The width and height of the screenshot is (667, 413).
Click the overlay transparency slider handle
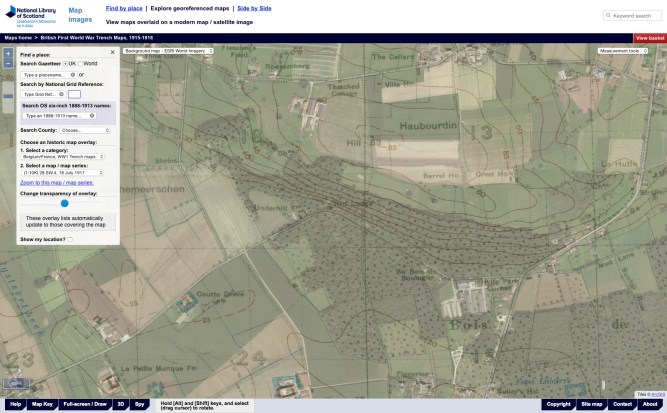pos(64,202)
